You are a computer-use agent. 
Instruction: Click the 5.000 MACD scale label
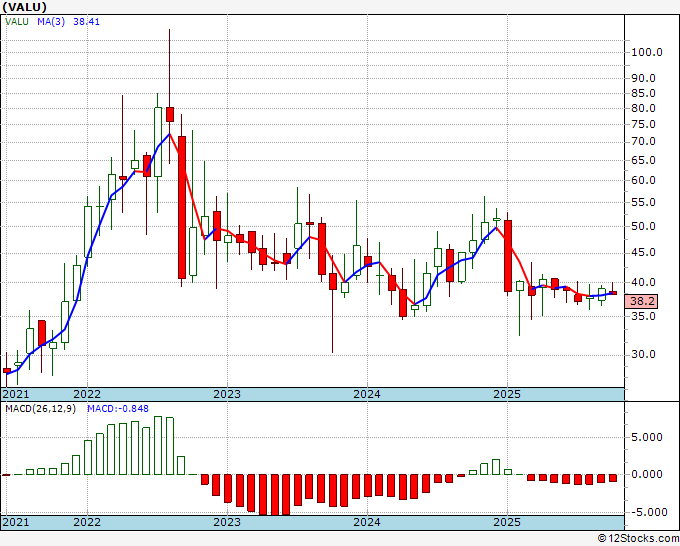pos(647,437)
